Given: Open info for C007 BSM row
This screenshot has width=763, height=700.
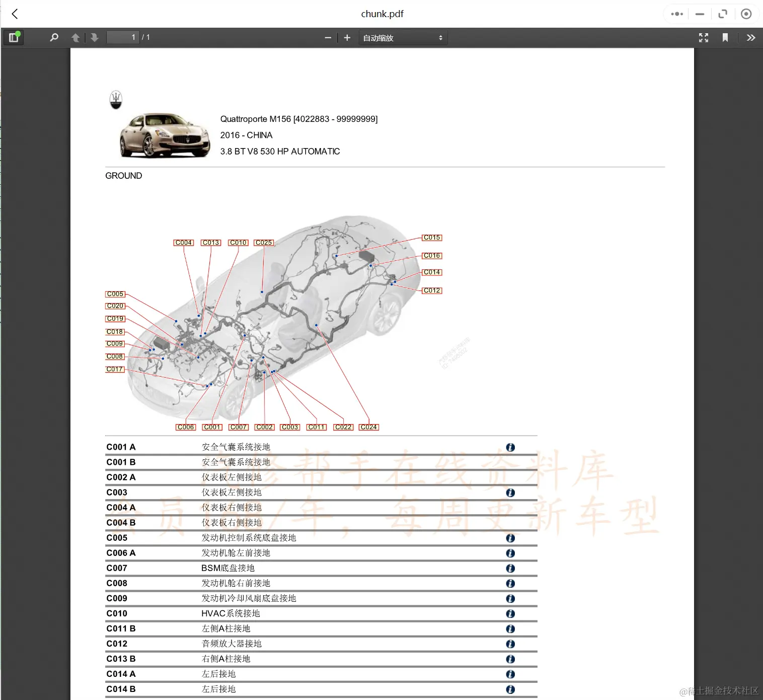Looking at the screenshot, I should [x=510, y=568].
